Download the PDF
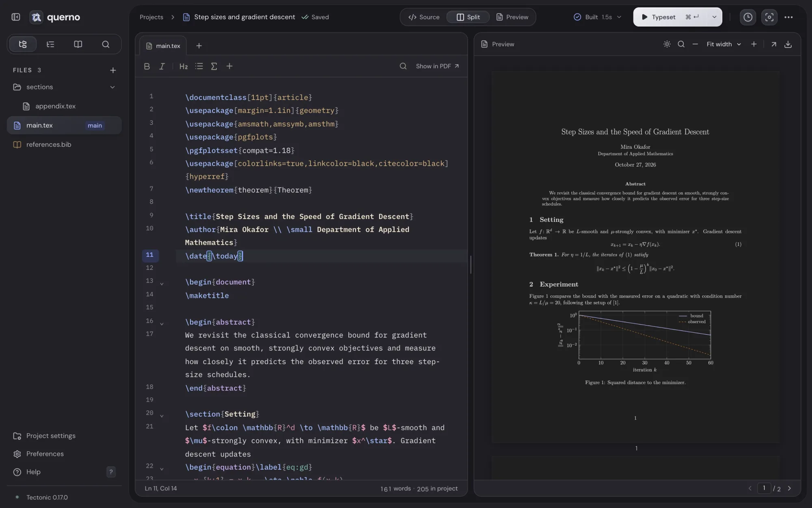The height and width of the screenshot is (508, 812). point(788,44)
